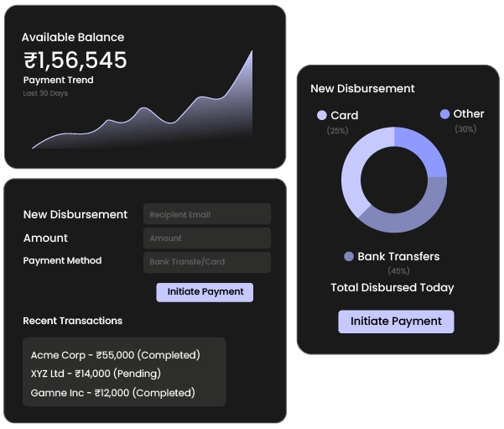Click into the Amount input field
The image size is (504, 429).
207,238
